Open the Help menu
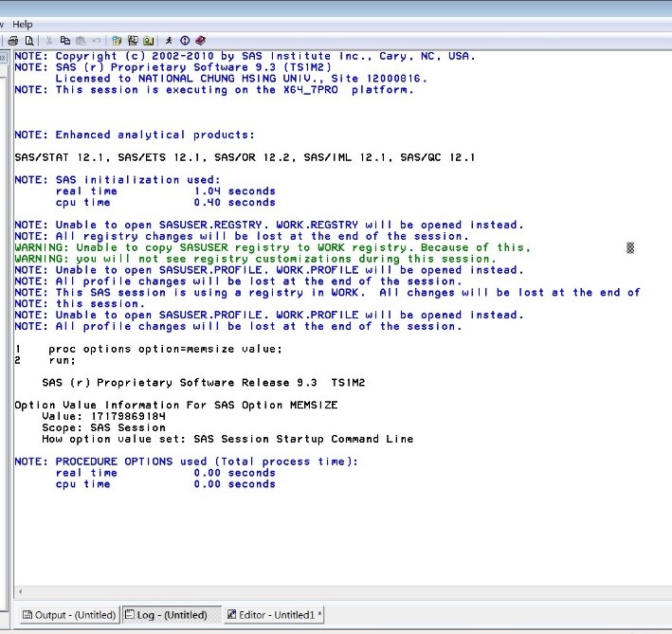 pos(23,24)
